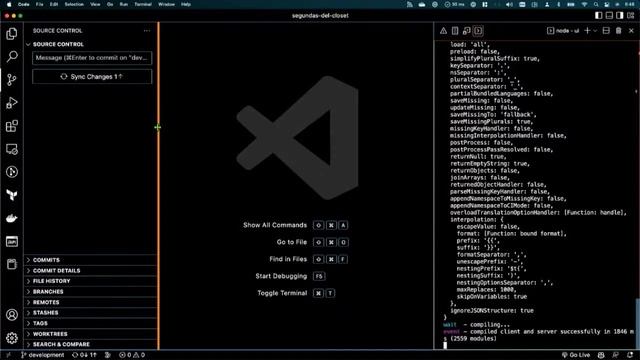Click the synchronize changes indicator in status bar
The width and height of the screenshot is (640, 360).
coord(84,355)
